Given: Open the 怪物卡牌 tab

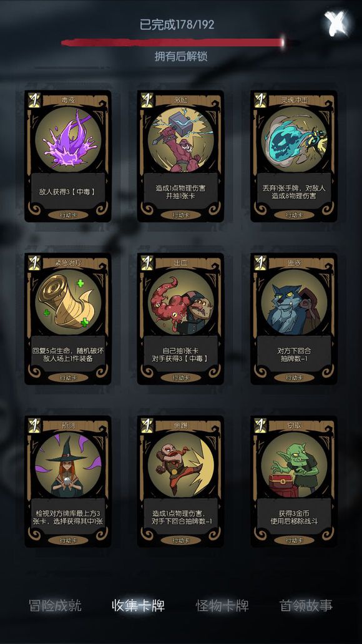Looking at the screenshot, I should coord(222,605).
